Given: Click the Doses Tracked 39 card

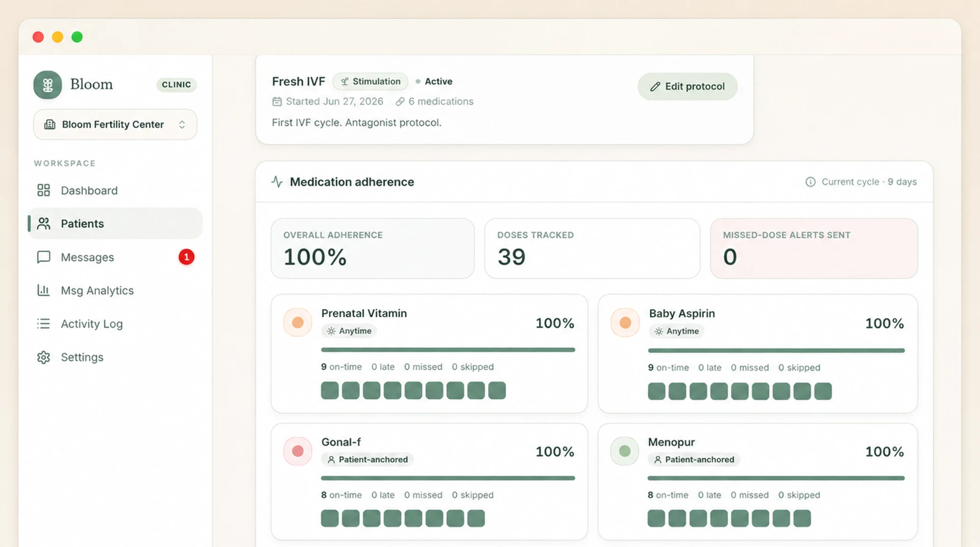Looking at the screenshot, I should pyautogui.click(x=592, y=248).
